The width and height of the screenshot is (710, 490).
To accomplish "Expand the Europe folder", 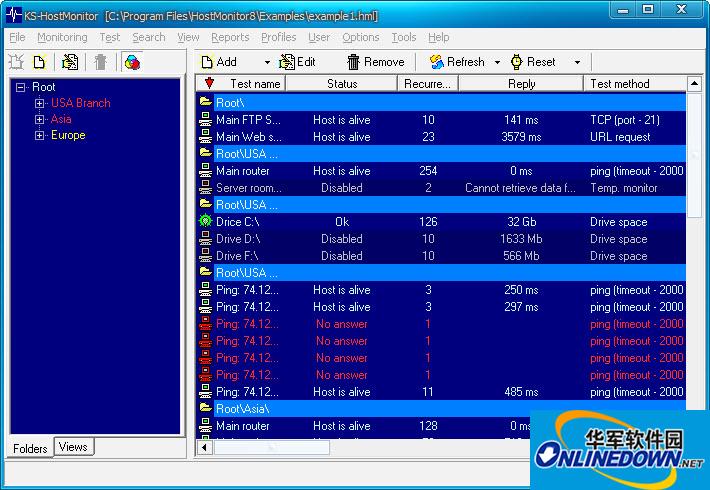I will tap(39, 135).
